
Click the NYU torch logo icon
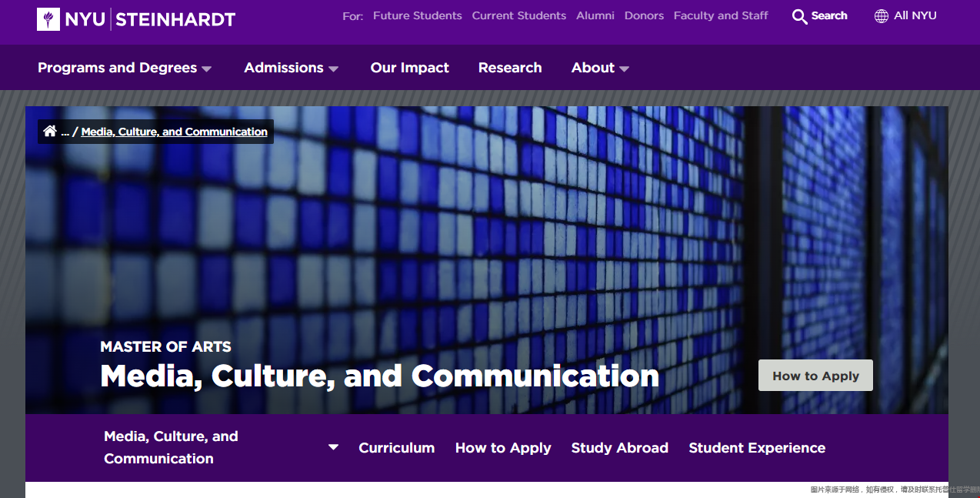click(x=48, y=19)
